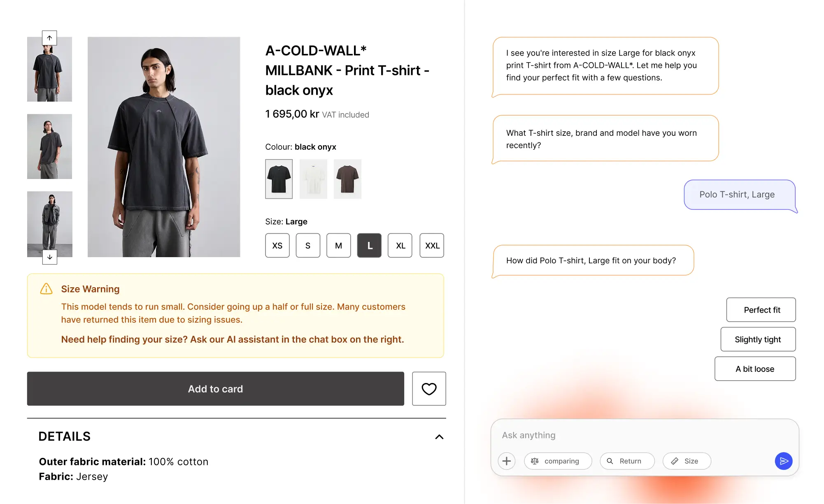Click the heart wishlist icon

[x=429, y=389]
